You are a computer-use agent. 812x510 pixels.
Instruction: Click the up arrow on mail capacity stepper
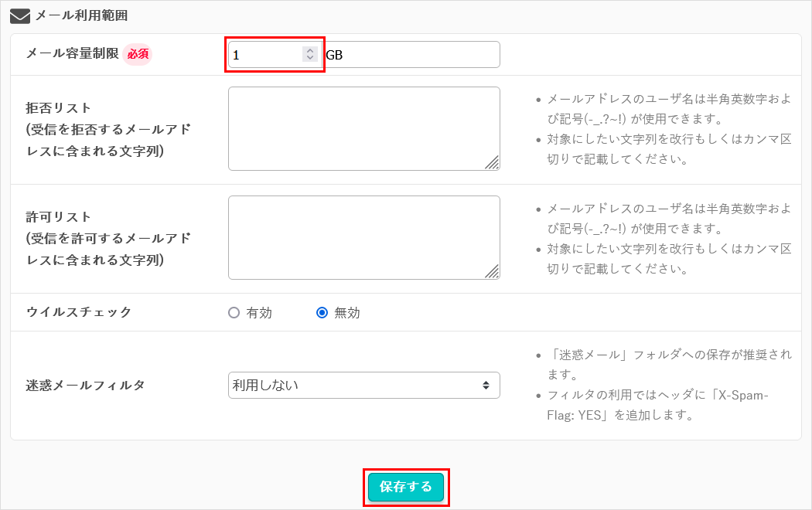pos(310,50)
